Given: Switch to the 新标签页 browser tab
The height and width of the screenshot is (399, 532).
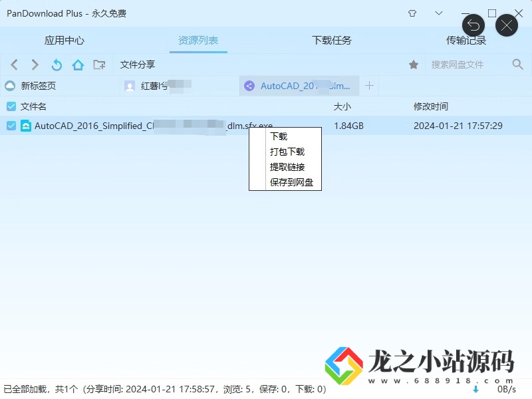Looking at the screenshot, I should (60, 86).
